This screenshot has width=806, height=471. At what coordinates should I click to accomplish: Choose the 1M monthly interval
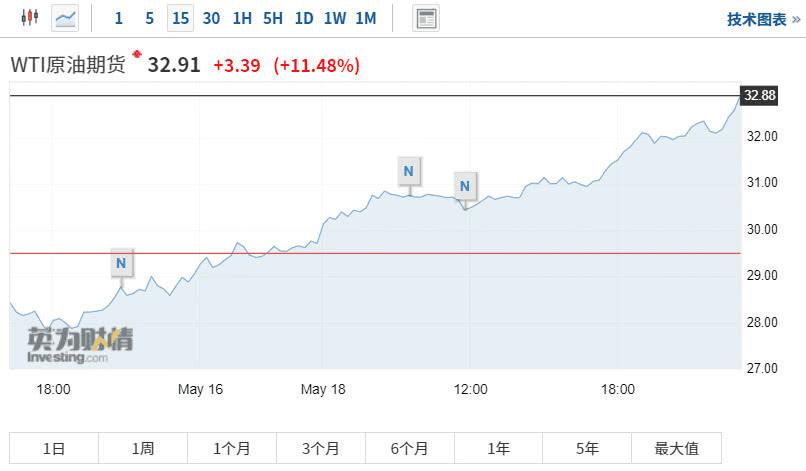pyautogui.click(x=366, y=18)
